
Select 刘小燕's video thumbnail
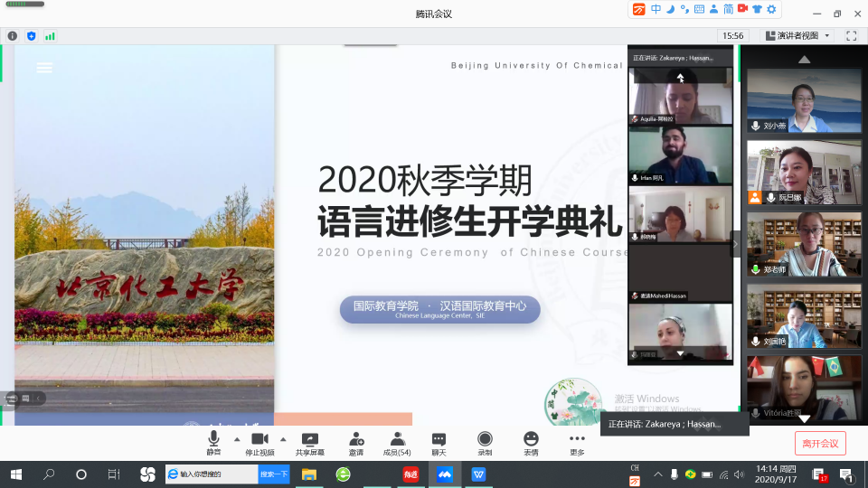pos(804,100)
